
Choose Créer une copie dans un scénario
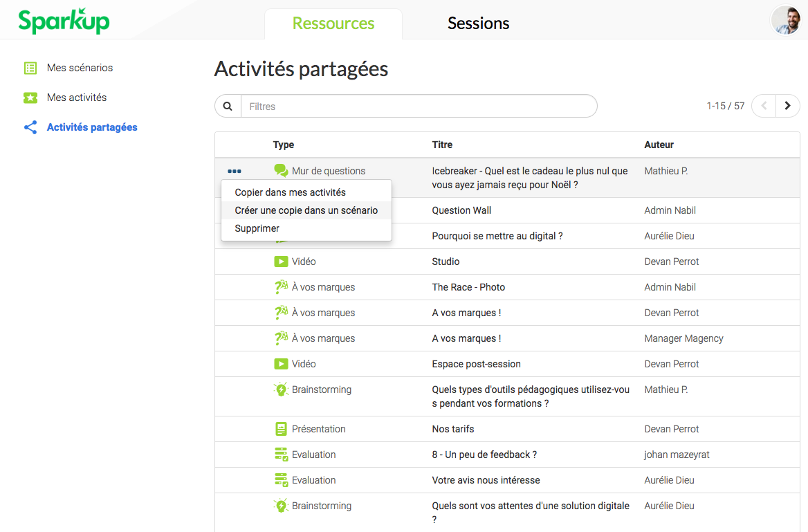pos(306,210)
